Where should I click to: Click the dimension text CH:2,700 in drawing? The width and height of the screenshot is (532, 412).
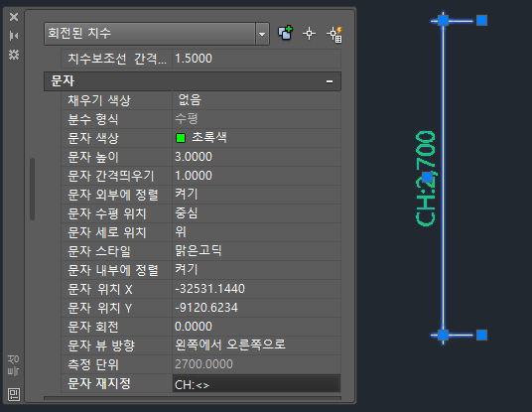click(x=426, y=178)
